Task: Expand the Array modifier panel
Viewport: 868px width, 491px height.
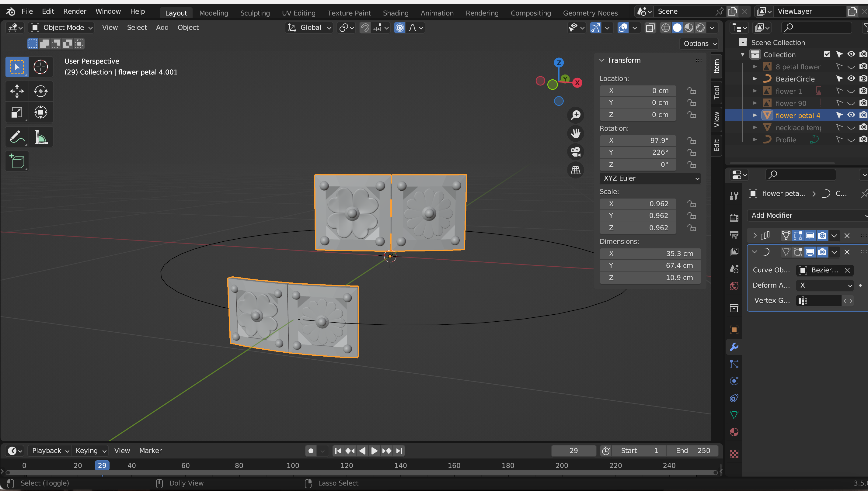Action: coord(755,235)
